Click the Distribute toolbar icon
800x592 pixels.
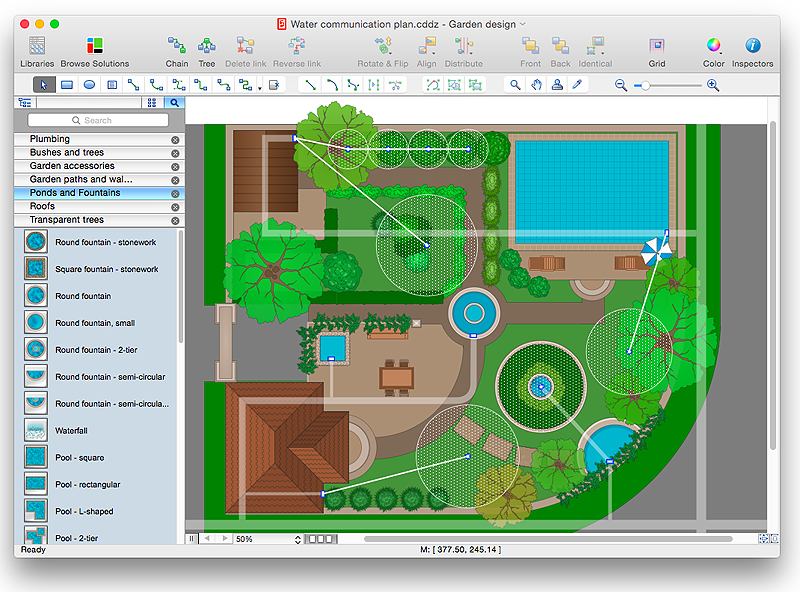(463, 46)
